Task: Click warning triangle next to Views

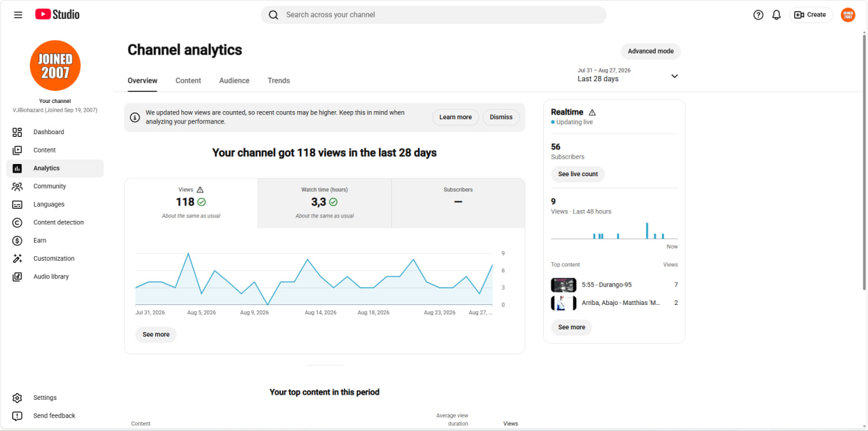Action: 200,190
